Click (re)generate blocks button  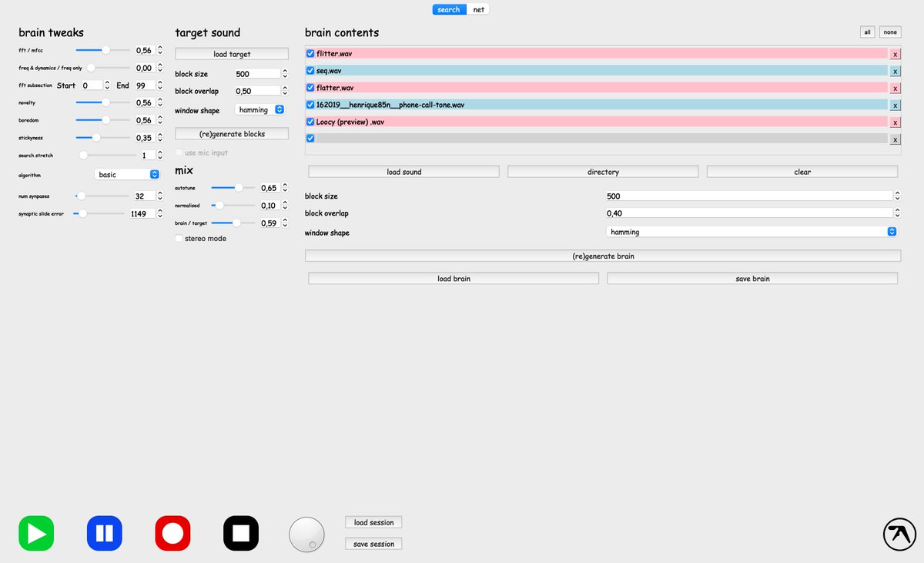(x=232, y=134)
